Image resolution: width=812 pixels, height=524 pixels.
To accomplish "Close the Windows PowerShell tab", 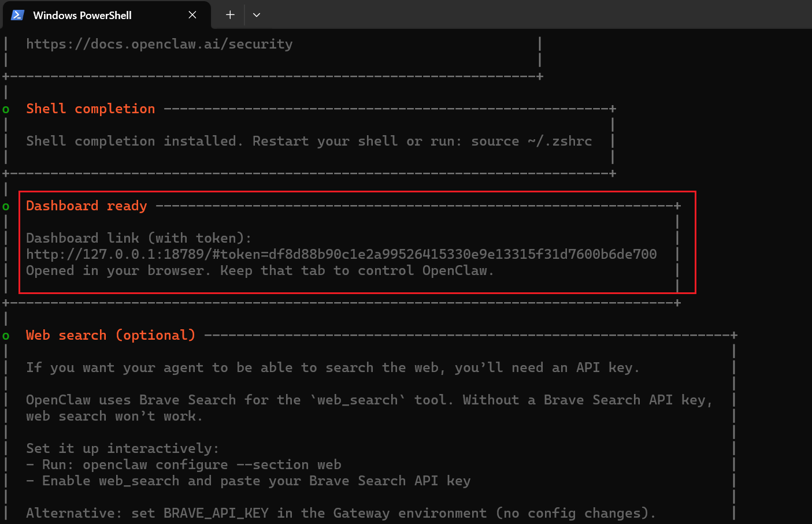I will click(x=192, y=15).
